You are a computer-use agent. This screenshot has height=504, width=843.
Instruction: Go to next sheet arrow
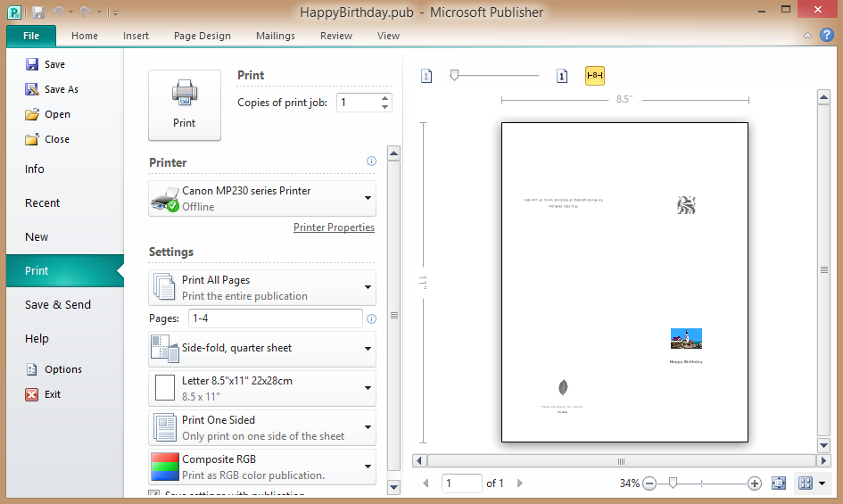pos(519,483)
